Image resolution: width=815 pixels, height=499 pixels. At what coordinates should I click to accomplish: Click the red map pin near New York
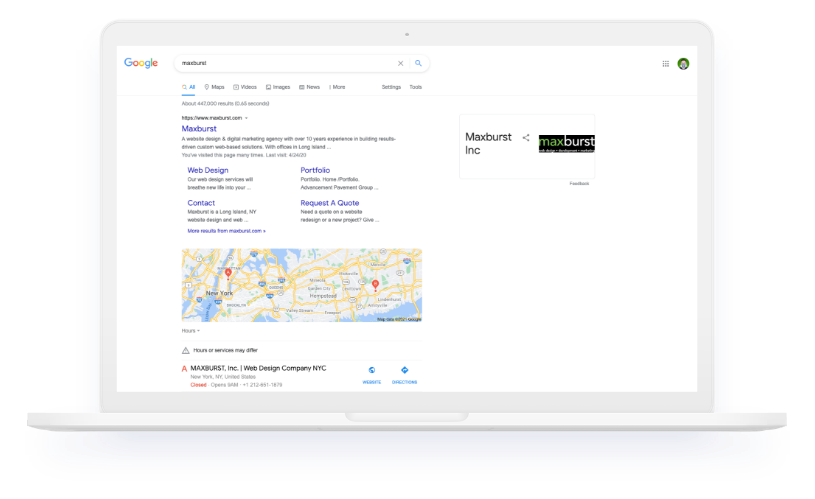click(x=228, y=273)
